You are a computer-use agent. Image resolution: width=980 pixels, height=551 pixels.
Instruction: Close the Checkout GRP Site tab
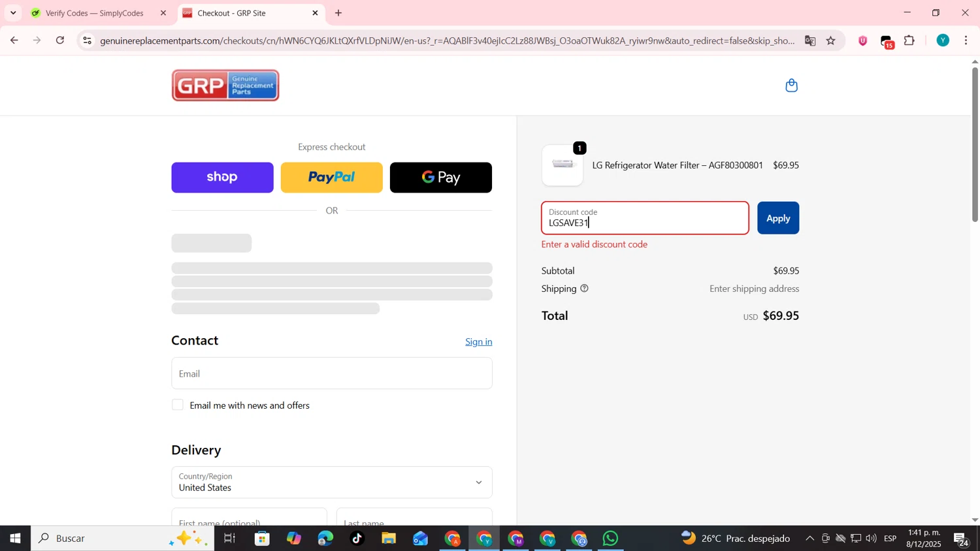315,13
